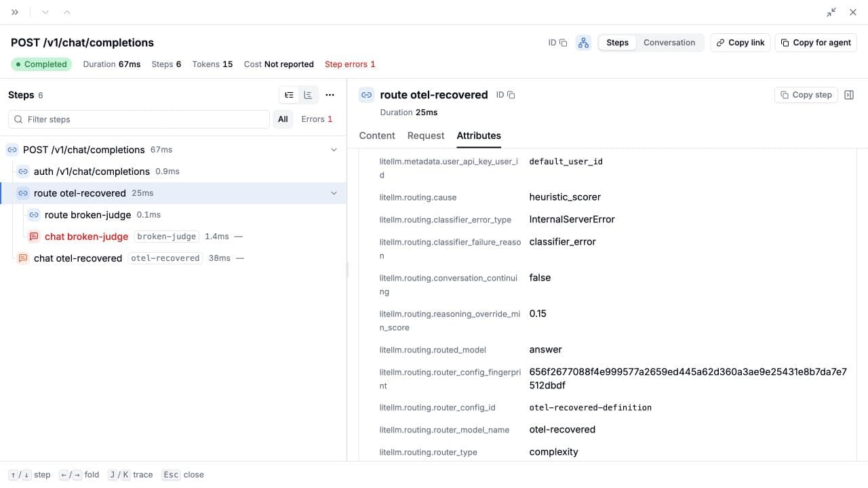Image resolution: width=868 pixels, height=488 pixels.
Task: Switch step list to timeline view
Action: pos(309,95)
